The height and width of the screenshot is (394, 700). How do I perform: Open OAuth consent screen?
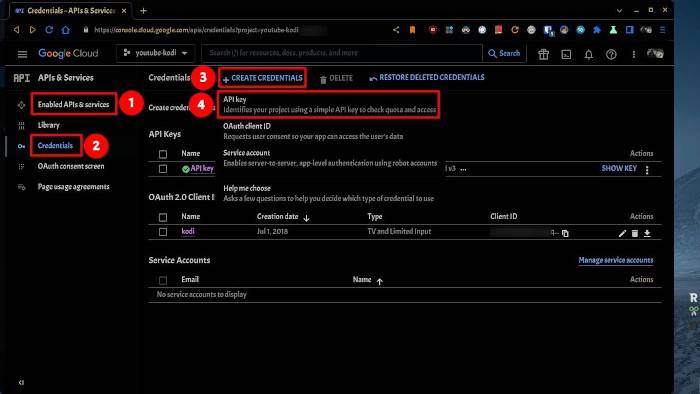point(71,166)
